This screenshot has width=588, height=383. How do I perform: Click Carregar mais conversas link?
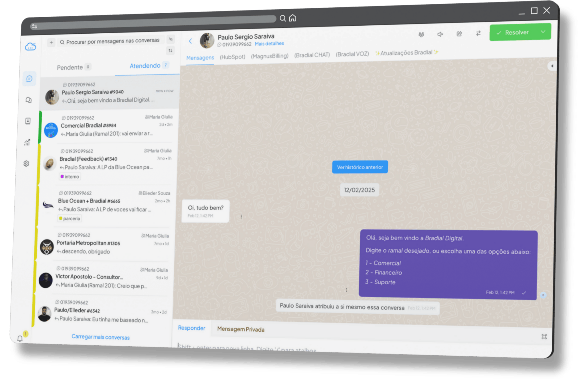click(101, 337)
